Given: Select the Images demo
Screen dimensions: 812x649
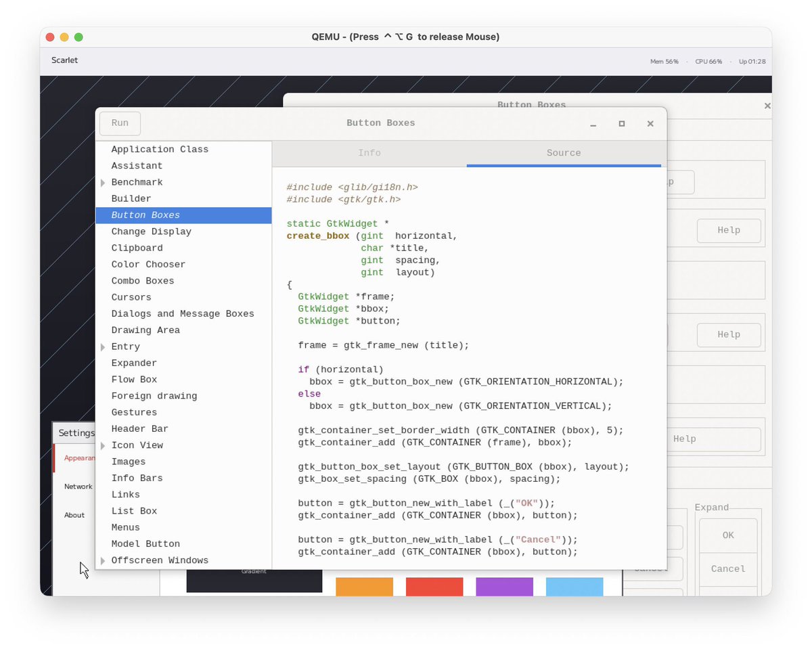Looking at the screenshot, I should coord(183,462).
